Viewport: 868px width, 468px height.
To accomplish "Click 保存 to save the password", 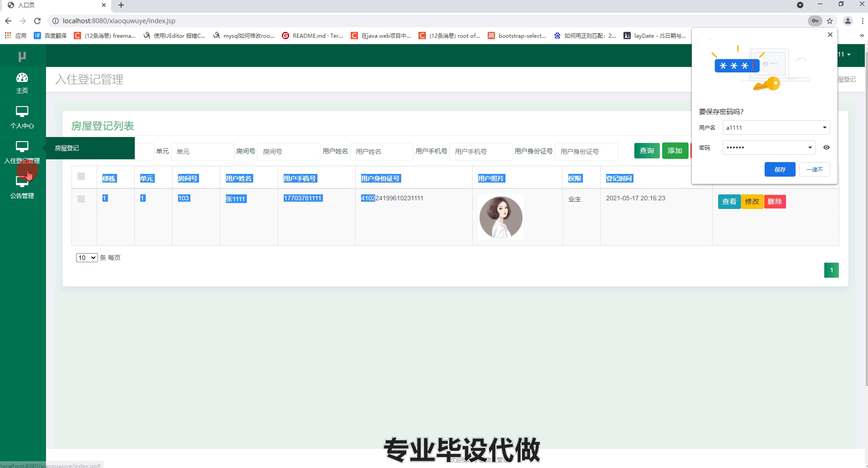I will [780, 169].
